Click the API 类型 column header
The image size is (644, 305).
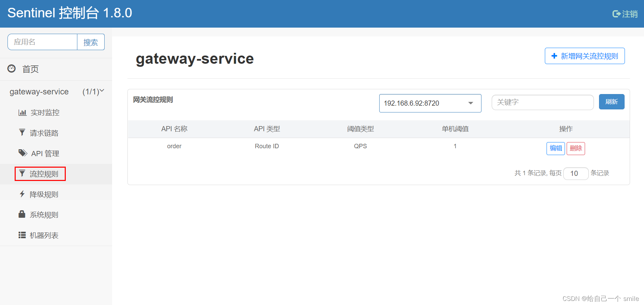click(x=267, y=129)
